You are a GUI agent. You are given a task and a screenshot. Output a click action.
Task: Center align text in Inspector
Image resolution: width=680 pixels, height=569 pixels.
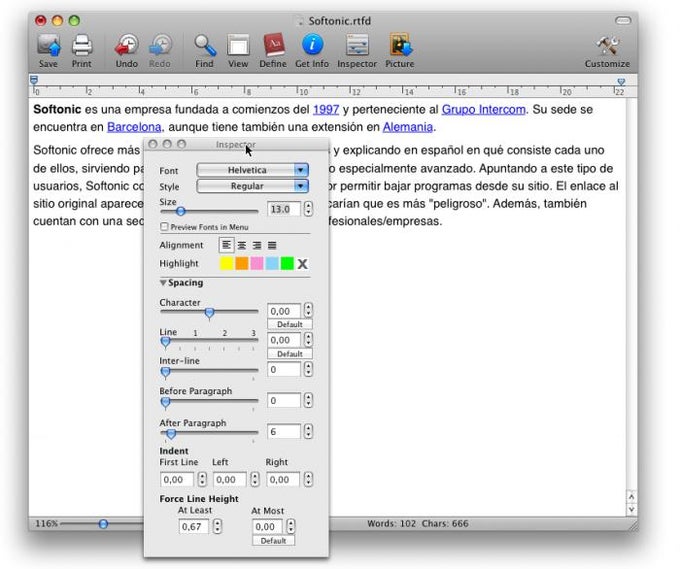click(242, 245)
